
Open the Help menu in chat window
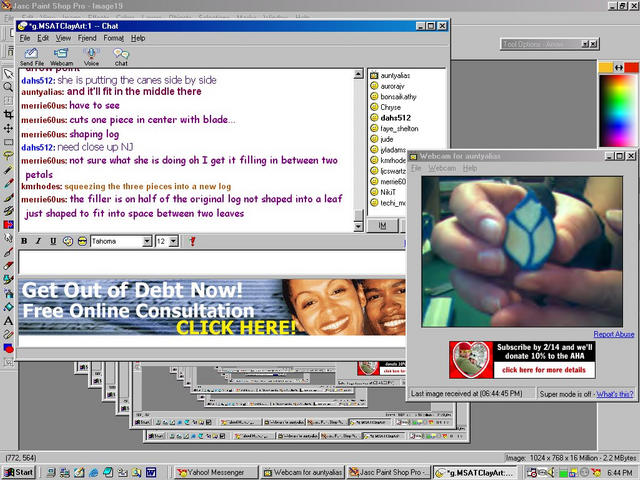tap(138, 38)
